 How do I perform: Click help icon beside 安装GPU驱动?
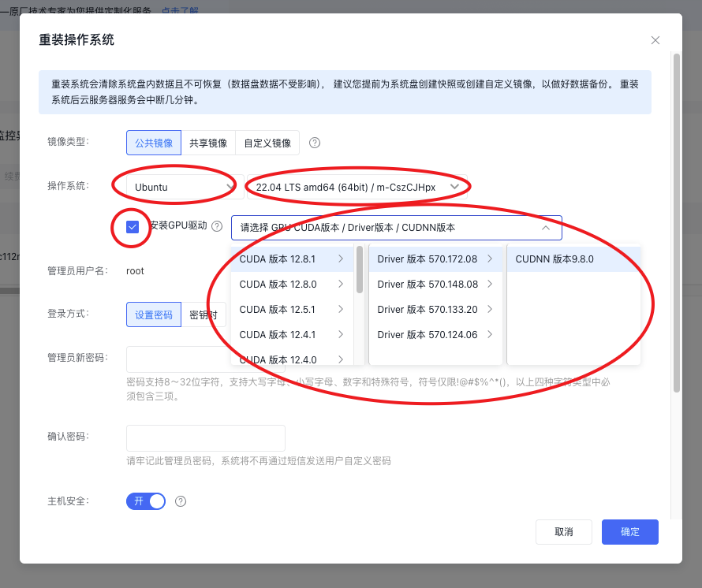[217, 226]
